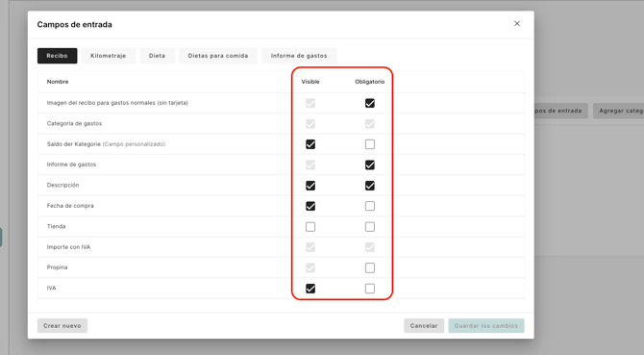644x355 pixels.
Task: Select the Categoría de gastos row label
Action: pyautogui.click(x=74, y=123)
